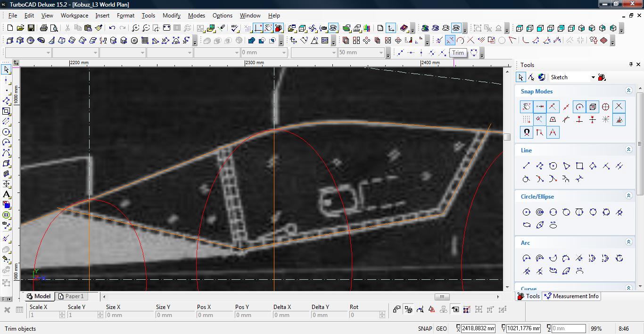This screenshot has width=644, height=334.
Task: Collapse the Curve section
Action: [628, 288]
